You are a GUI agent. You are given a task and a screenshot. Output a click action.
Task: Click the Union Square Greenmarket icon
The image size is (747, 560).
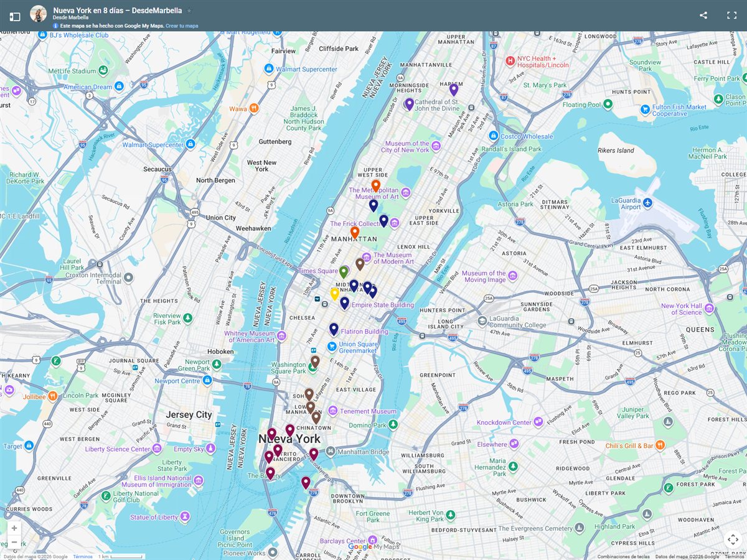(x=332, y=347)
